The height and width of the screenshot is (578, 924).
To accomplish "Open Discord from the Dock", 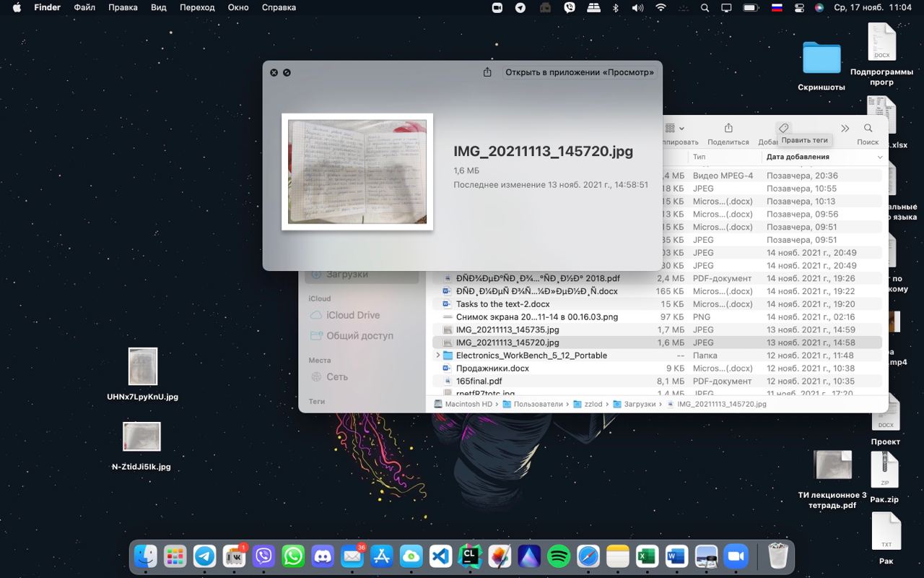I will [323, 556].
